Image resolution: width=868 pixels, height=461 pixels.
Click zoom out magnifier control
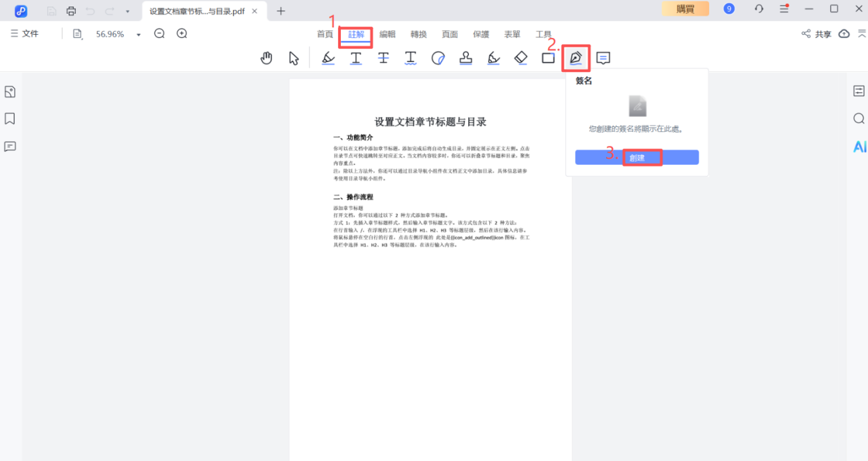(x=159, y=33)
